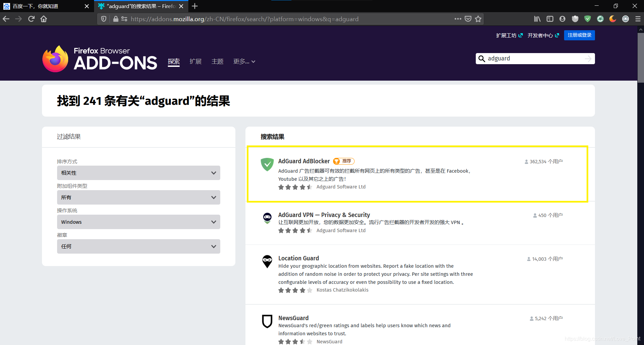Open a new browser tab
This screenshot has width=644, height=345.
[195, 6]
